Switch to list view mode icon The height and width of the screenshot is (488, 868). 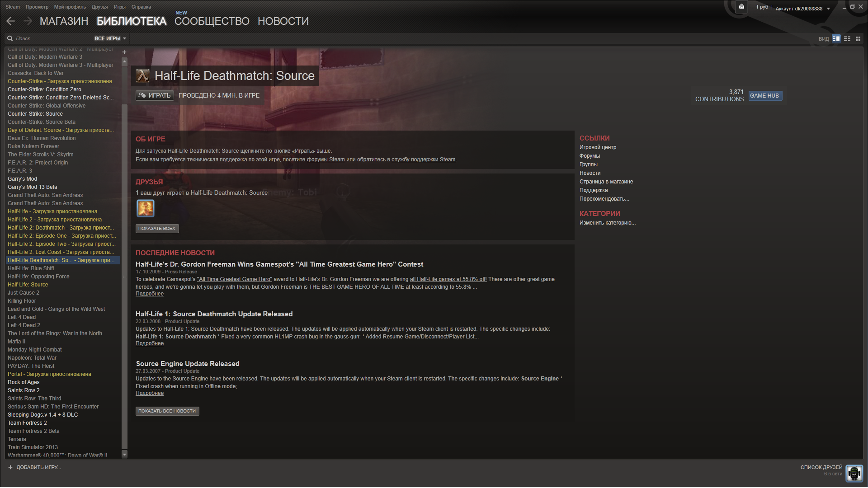click(847, 39)
